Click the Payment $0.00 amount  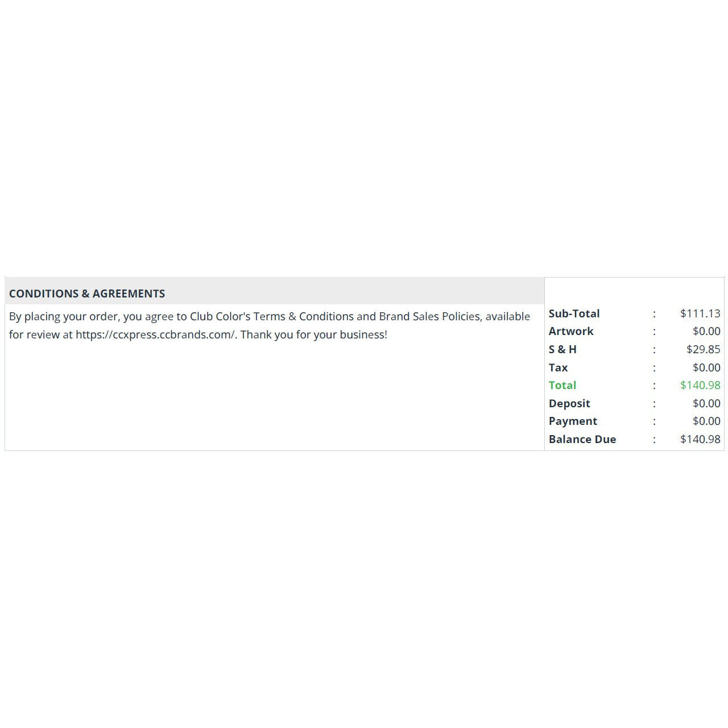click(x=706, y=421)
